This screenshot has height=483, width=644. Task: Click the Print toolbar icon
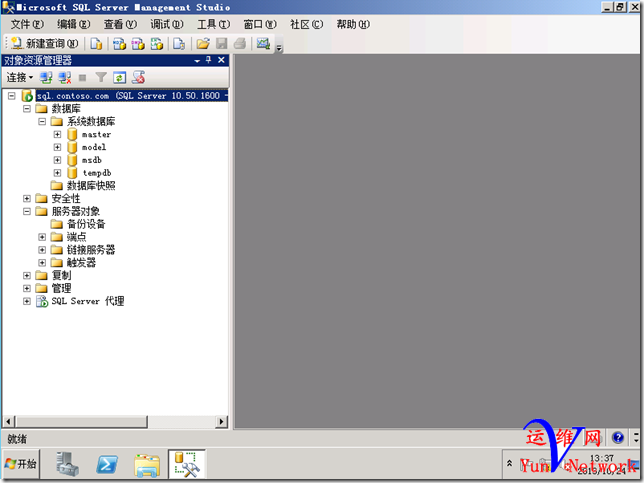coord(240,43)
